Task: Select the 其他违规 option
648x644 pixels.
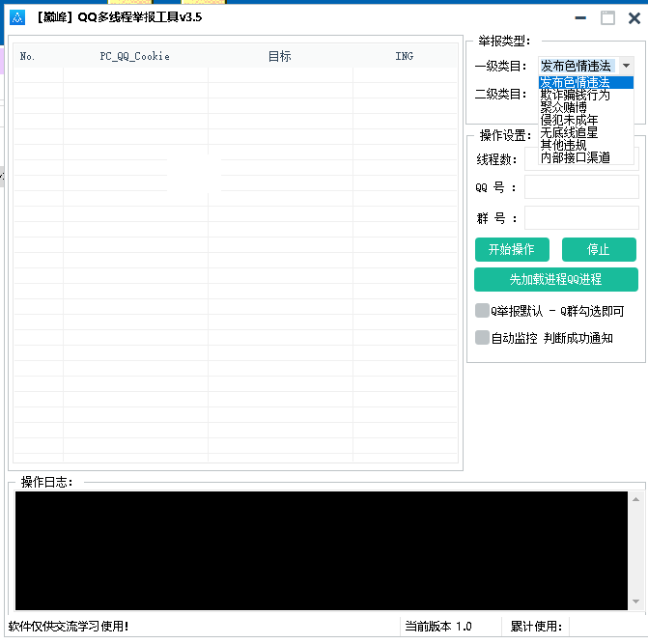Action: pyautogui.click(x=564, y=145)
